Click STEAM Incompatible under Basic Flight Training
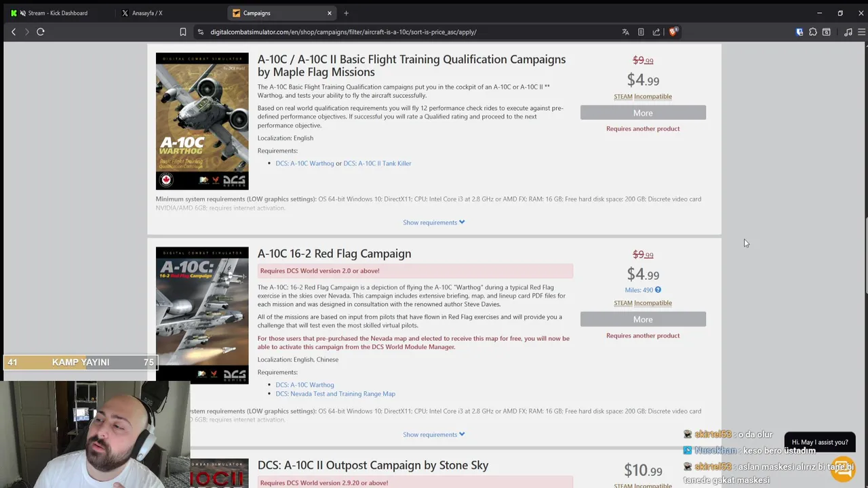The width and height of the screenshot is (868, 488). coord(643,96)
